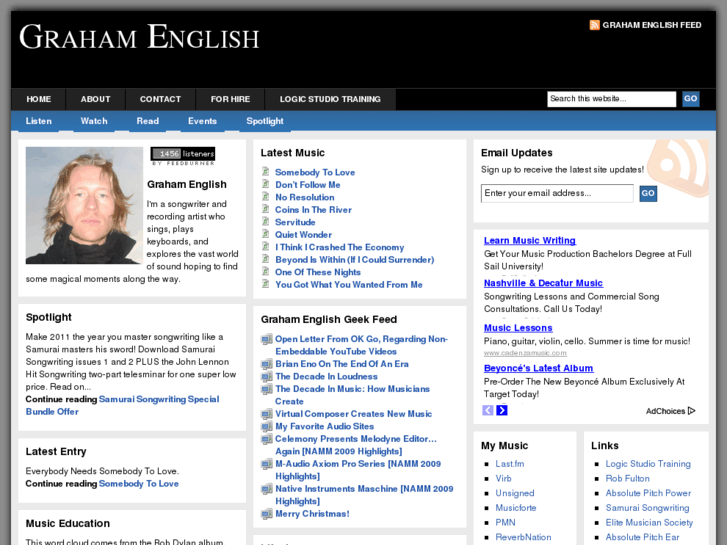Open the ReverbNation link in My Music
Image resolution: width=727 pixels, height=545 pixels.
click(x=523, y=537)
